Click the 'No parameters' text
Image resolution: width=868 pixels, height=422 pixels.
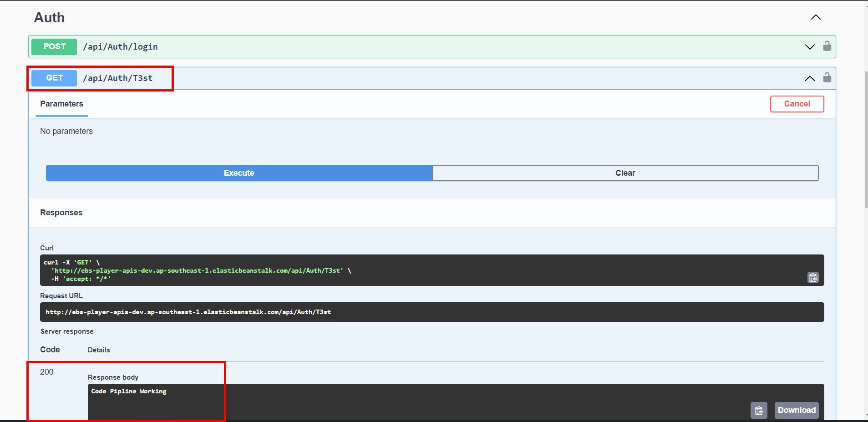[x=66, y=131]
